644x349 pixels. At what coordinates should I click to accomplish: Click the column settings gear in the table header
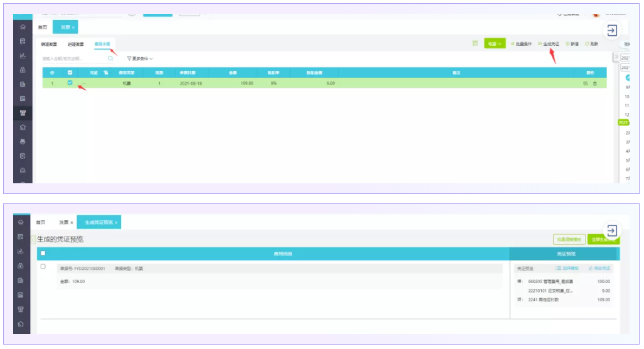tap(52, 73)
